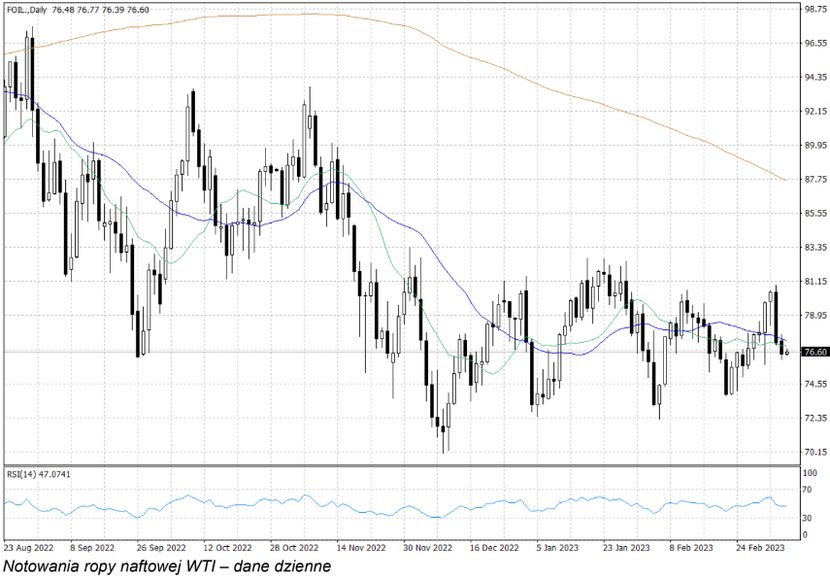Select the 26 Sep 2022 date label
Viewport: 830px width, 580px height.
pyautogui.click(x=161, y=548)
